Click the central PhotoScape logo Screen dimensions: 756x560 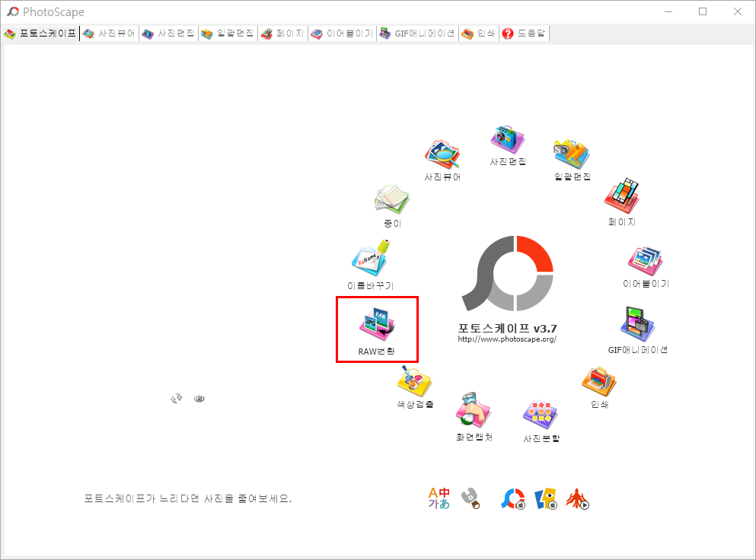[508, 273]
